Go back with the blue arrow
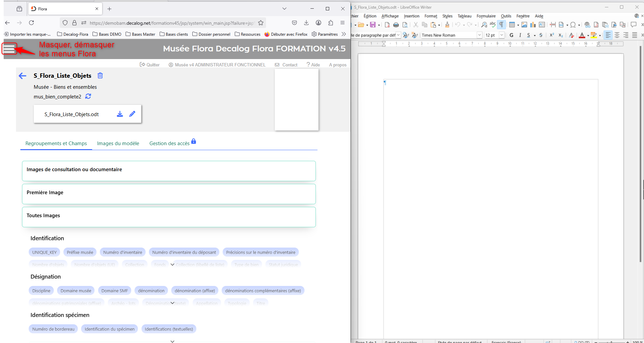This screenshot has width=644, height=343. pos(22,76)
